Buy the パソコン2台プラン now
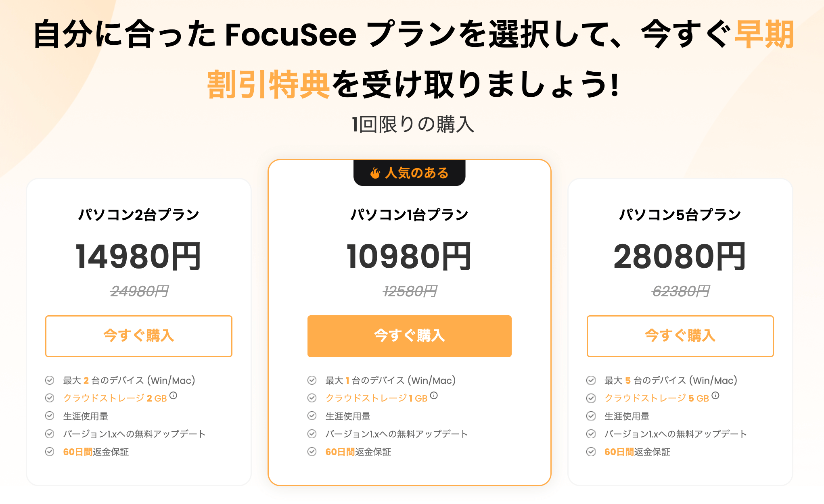This screenshot has width=824, height=504. pos(138,336)
